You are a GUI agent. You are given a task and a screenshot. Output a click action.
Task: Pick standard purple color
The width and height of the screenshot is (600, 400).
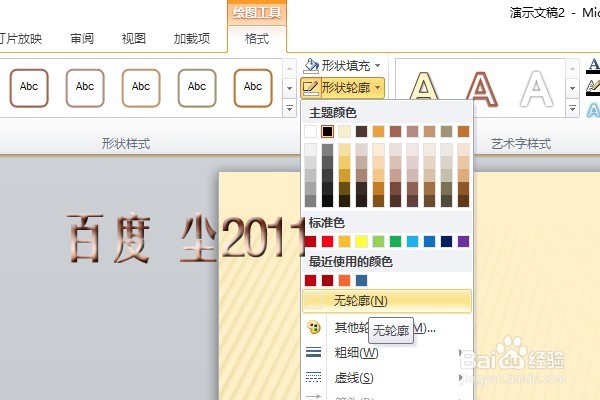463,242
